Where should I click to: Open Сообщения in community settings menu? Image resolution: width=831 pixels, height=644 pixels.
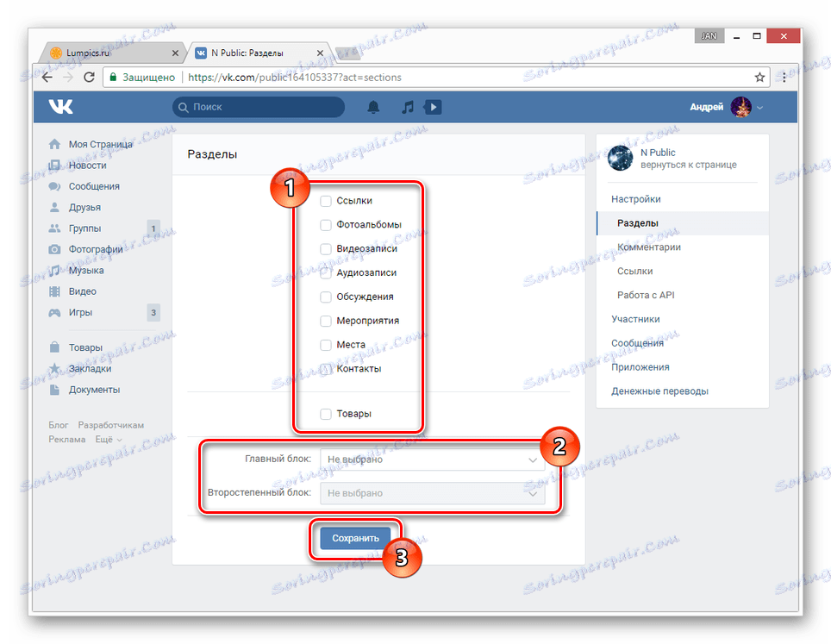tap(637, 343)
